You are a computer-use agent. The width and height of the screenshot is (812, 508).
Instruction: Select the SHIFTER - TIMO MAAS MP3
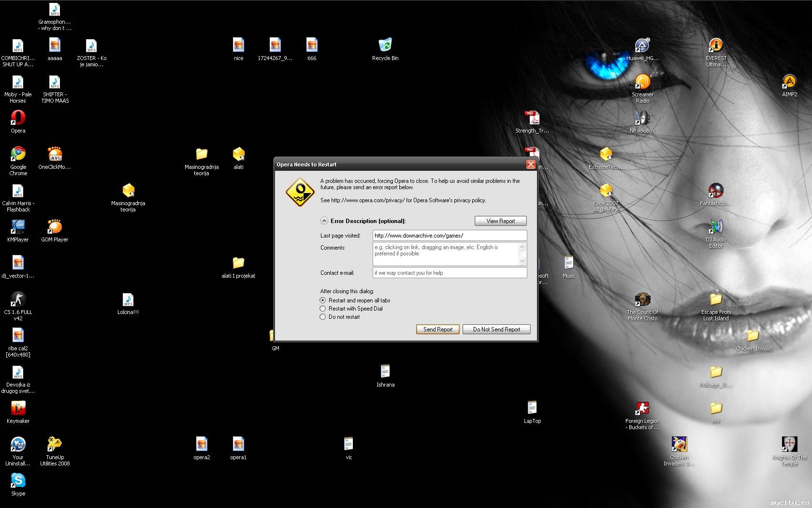[55, 82]
